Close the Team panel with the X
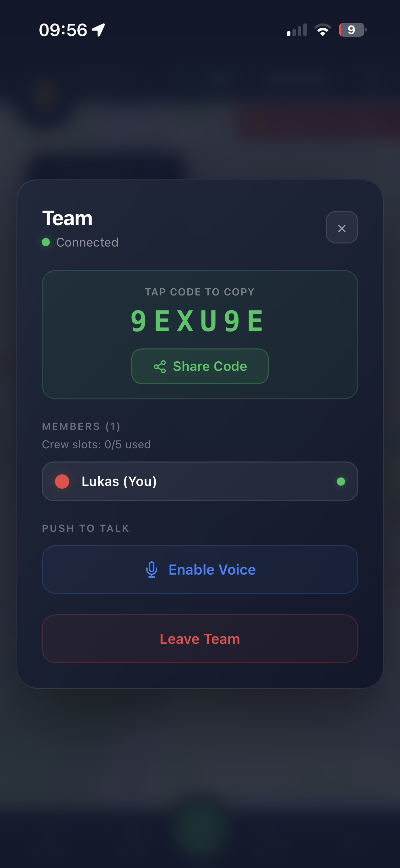The width and height of the screenshot is (400, 868). [342, 228]
